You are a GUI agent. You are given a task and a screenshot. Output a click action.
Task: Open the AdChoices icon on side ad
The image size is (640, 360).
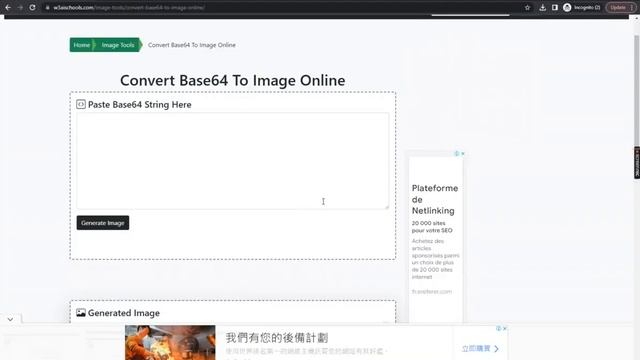[457, 153]
